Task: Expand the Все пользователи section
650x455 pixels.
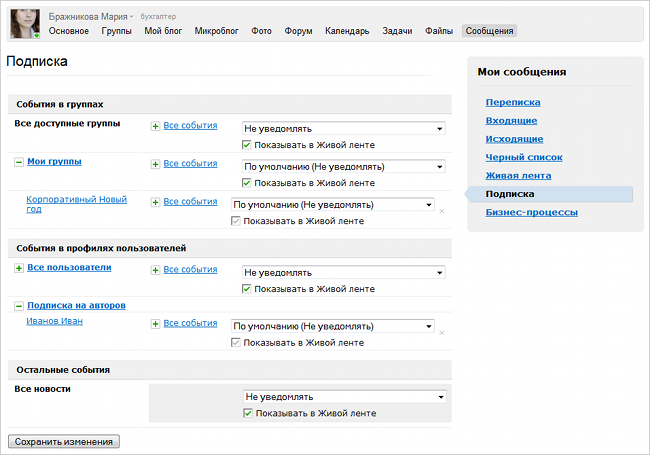Action: (x=19, y=268)
